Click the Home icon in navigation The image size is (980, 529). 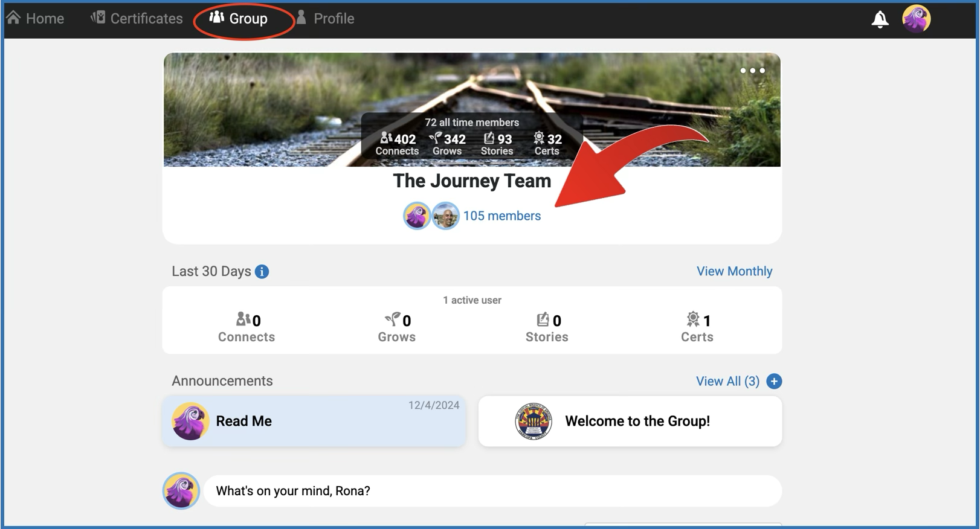click(x=14, y=18)
